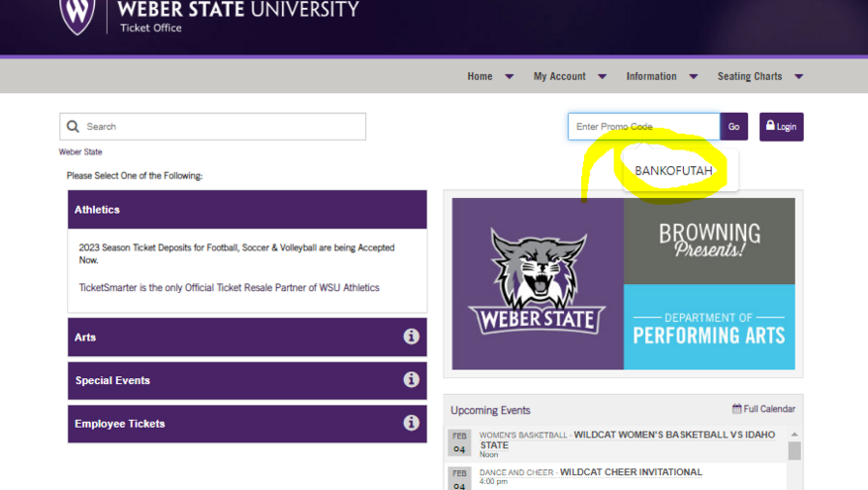Screen dimensions: 868x490
Task: Open the Seating Charts menu
Action: 749,76
